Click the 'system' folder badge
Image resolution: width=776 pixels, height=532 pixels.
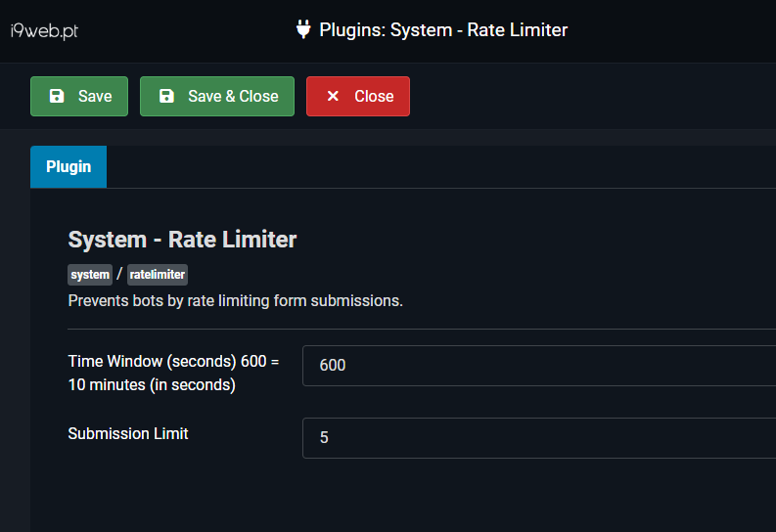click(x=90, y=275)
